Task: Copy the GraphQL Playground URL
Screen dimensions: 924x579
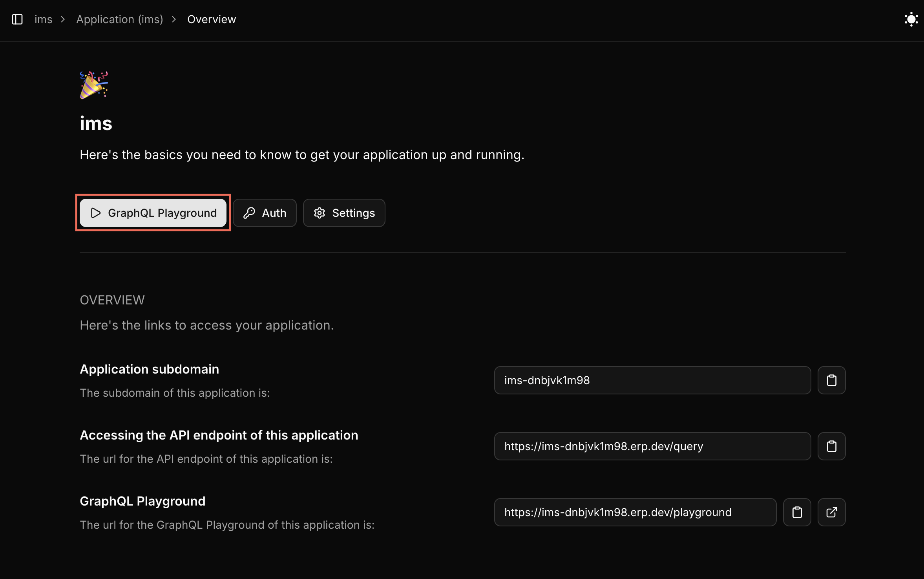Action: (797, 512)
